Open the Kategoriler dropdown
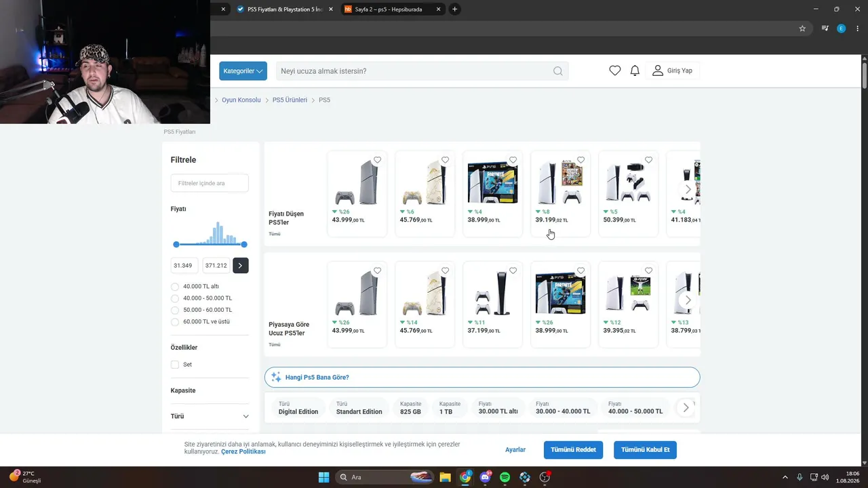Screen dimensions: 868x488 [243, 71]
